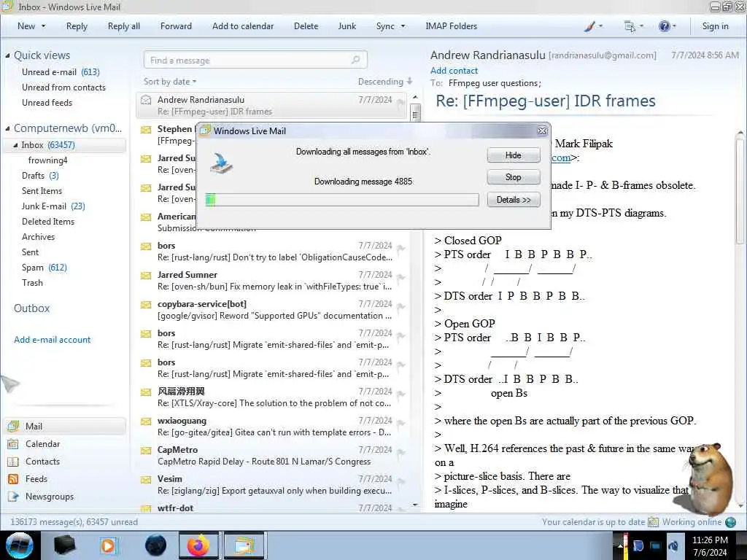Click the calendar status icon in status bar
The height and width of the screenshot is (560, 747).
tap(653, 522)
